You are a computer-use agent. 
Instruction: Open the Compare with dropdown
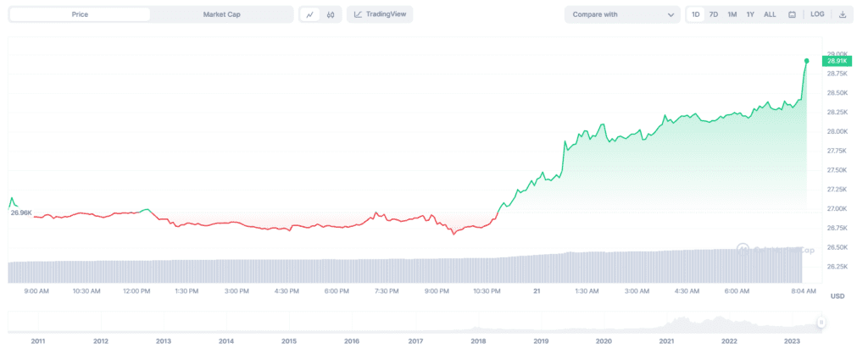623,14
